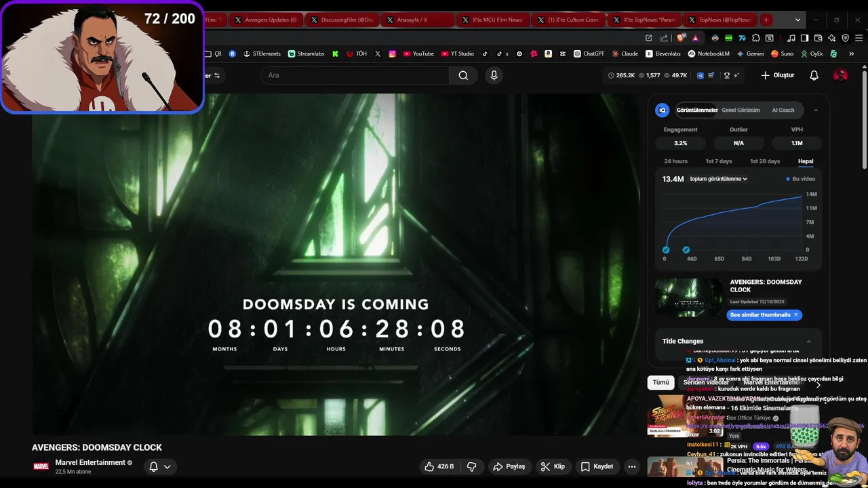Switch to the Anasayfa / X browser tab
The width and height of the screenshot is (868, 488).
coord(418,20)
